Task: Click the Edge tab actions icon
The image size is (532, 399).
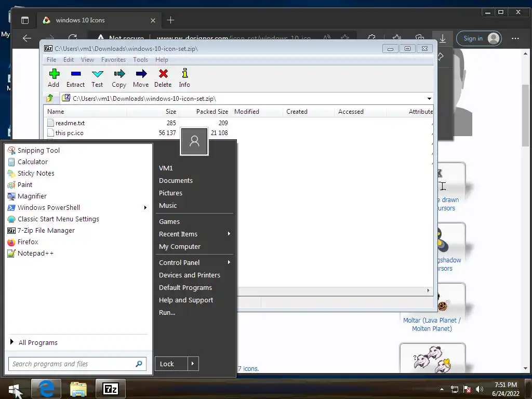Action: (25, 20)
